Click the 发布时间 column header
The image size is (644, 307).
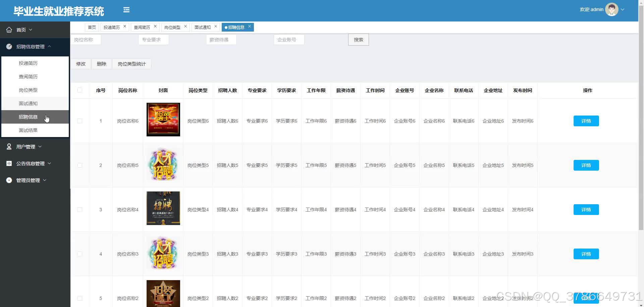(x=523, y=90)
